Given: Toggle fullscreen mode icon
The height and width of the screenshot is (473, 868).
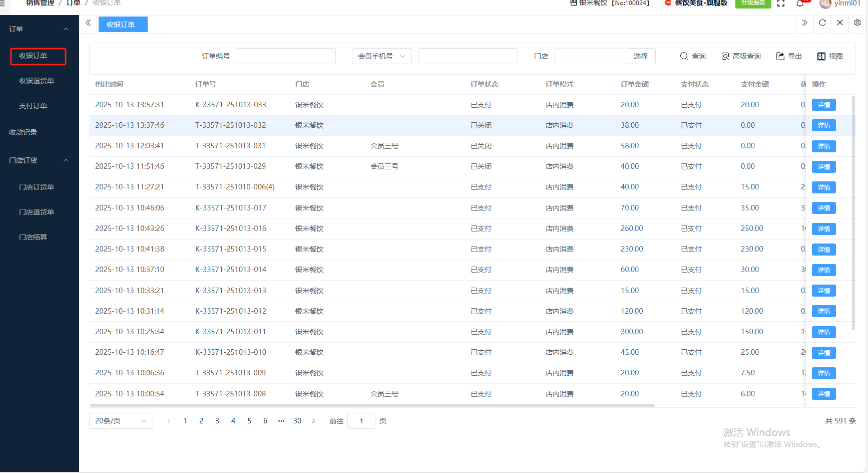Looking at the screenshot, I should click(x=780, y=4).
